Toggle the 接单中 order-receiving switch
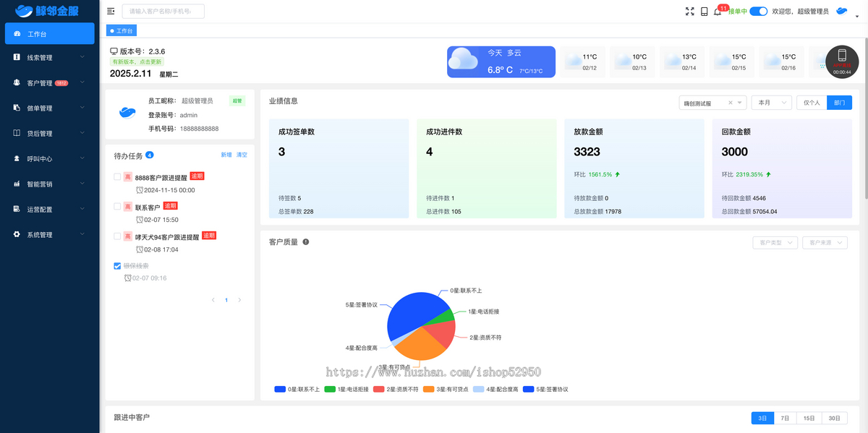 tap(758, 12)
